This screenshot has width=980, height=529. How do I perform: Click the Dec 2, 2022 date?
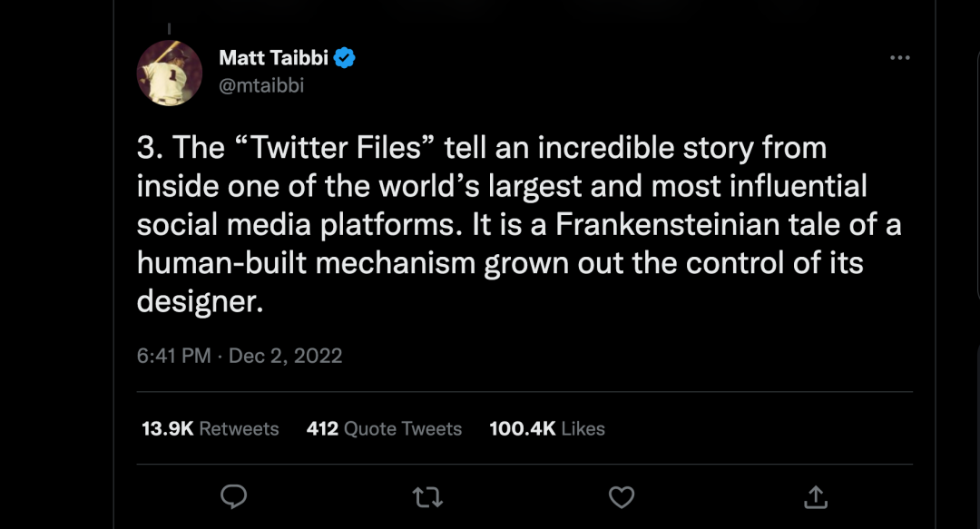pos(285,356)
